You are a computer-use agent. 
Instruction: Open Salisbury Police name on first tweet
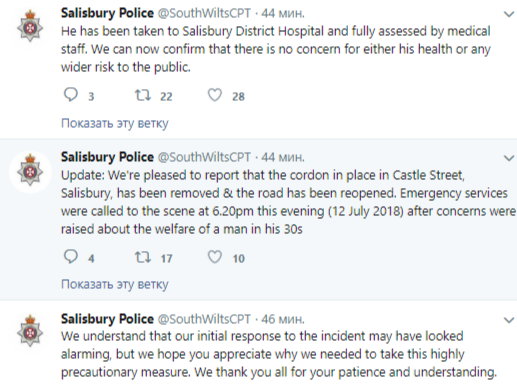coord(107,13)
